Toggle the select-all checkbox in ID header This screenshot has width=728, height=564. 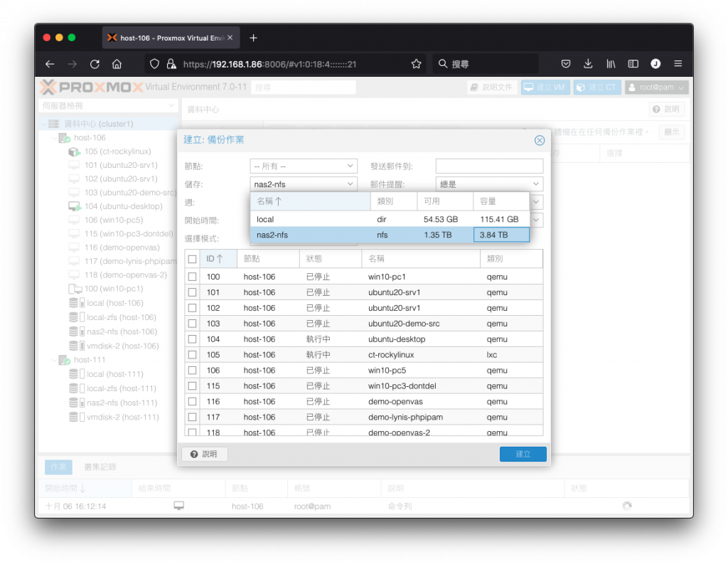point(192,259)
